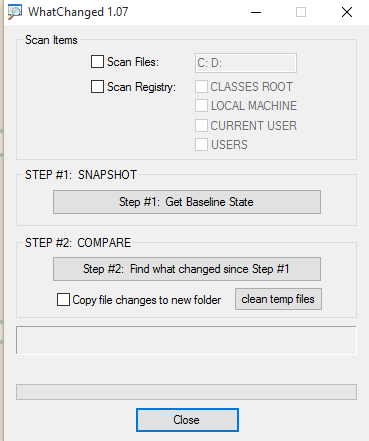Tick the CURRENT USER checkbox
The image size is (369, 441).
(201, 126)
